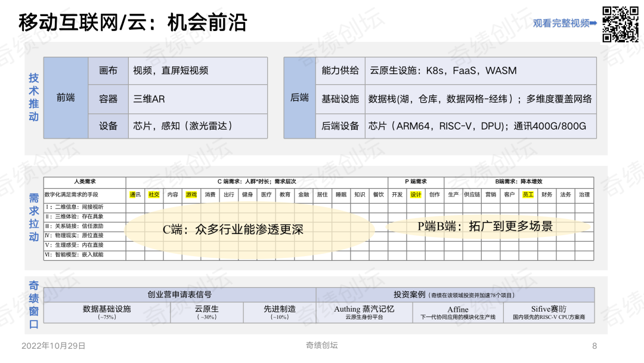Click the P端B端 oval callout

(485, 226)
